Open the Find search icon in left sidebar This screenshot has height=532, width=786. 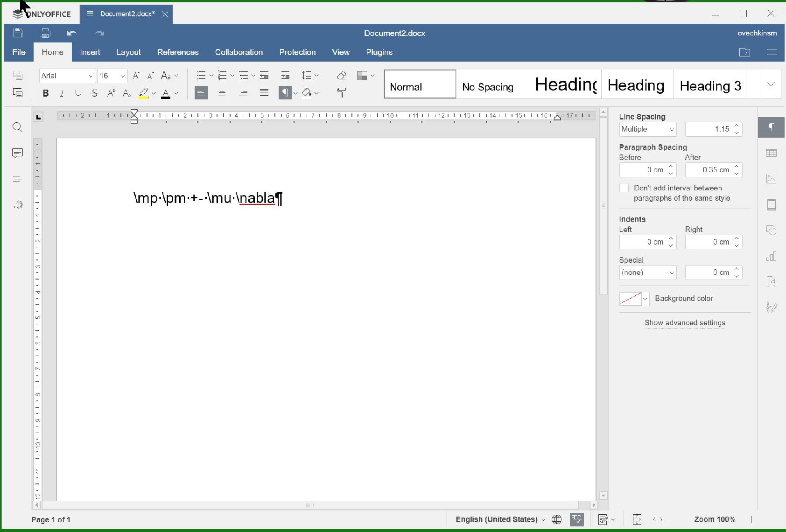point(18,127)
